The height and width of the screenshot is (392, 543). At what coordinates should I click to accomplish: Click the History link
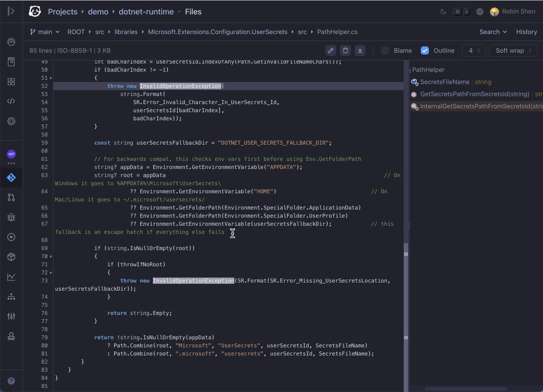(x=526, y=32)
